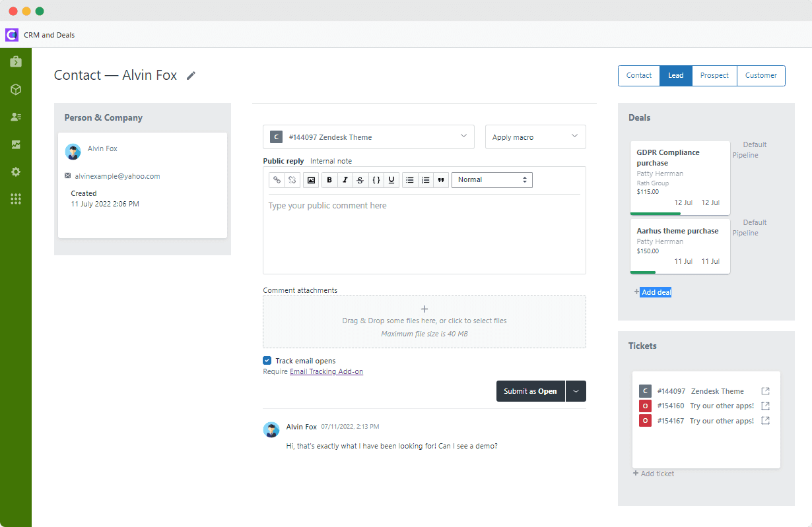This screenshot has width=812, height=527.
Task: Insert an image using the toolbar image icon
Action: [x=310, y=179]
